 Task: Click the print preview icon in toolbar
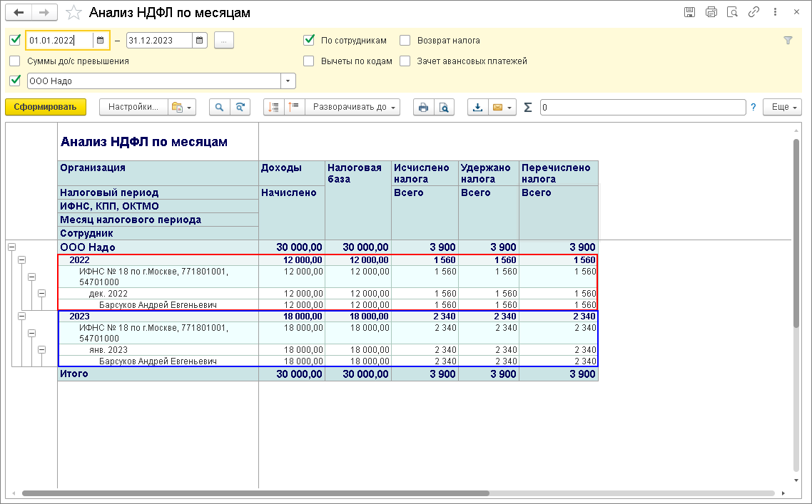(x=444, y=107)
